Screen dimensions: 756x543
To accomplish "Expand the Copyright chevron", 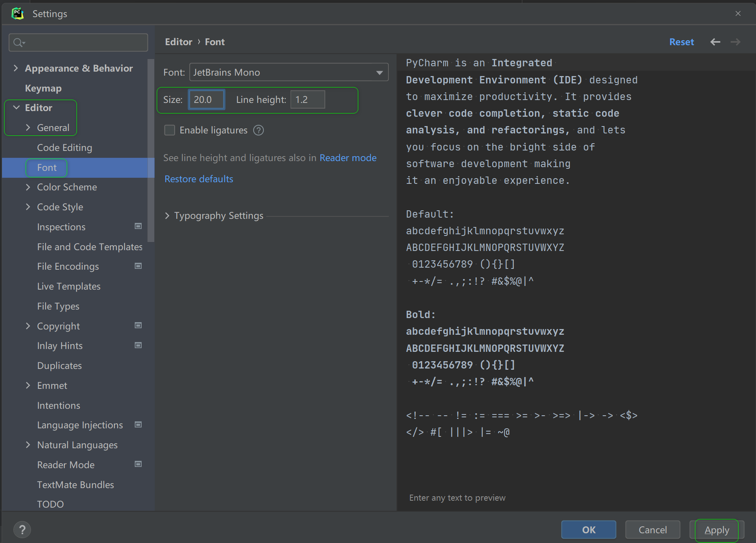I will 28,326.
